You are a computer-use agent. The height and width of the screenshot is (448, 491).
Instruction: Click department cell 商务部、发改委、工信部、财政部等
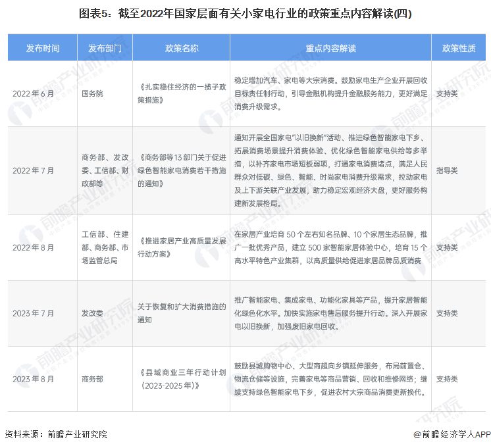click(x=105, y=170)
